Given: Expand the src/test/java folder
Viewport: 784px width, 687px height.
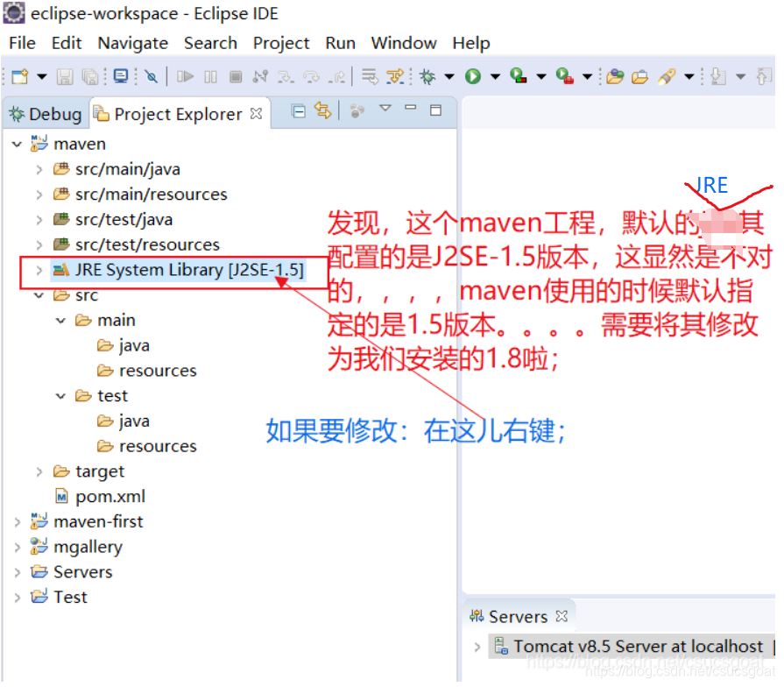Looking at the screenshot, I should pyautogui.click(x=39, y=219).
